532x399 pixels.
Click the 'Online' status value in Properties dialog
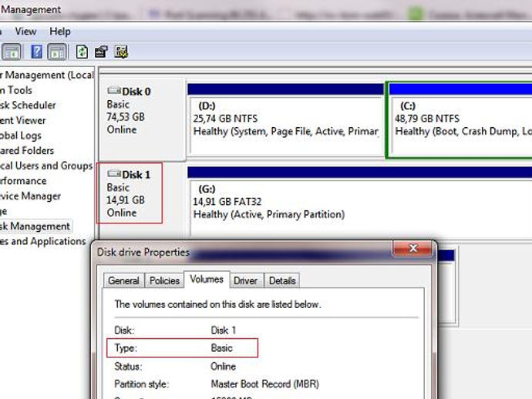click(x=224, y=366)
